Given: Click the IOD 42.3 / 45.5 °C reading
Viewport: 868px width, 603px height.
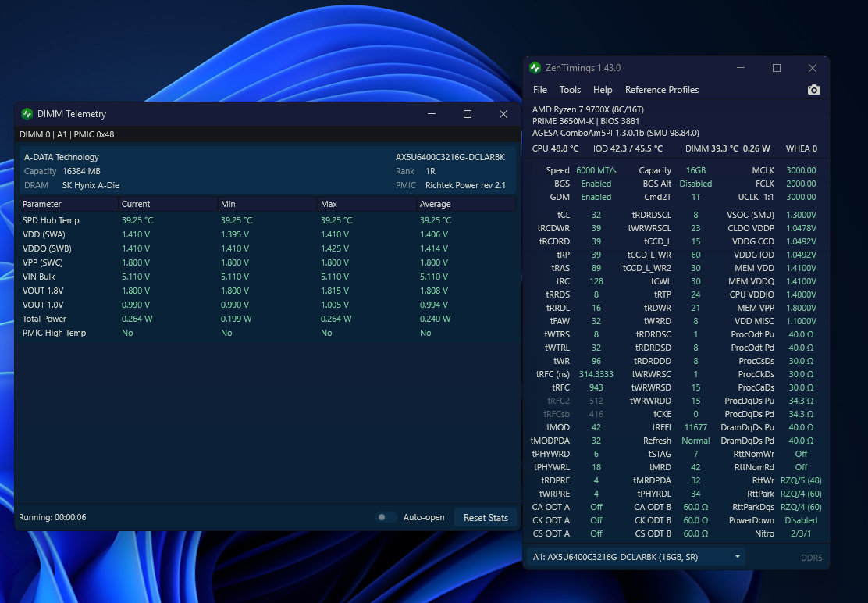Looking at the screenshot, I should pyautogui.click(x=628, y=148).
